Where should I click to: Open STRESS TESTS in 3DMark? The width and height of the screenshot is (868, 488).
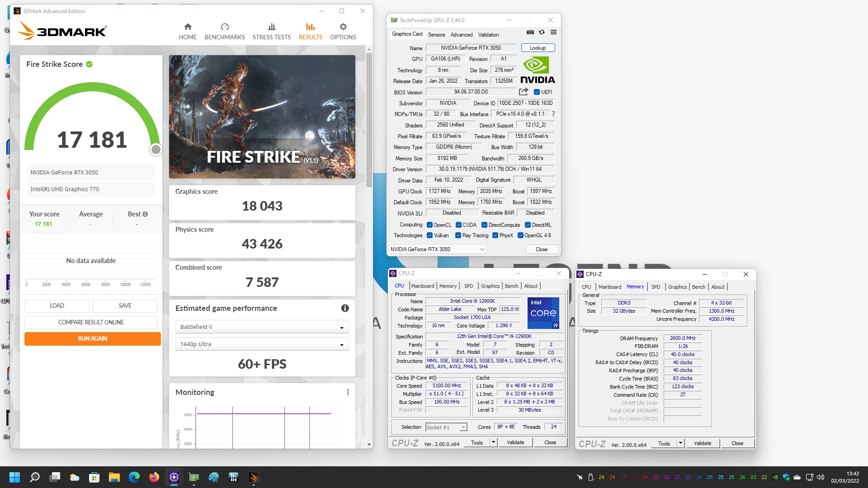click(x=272, y=32)
